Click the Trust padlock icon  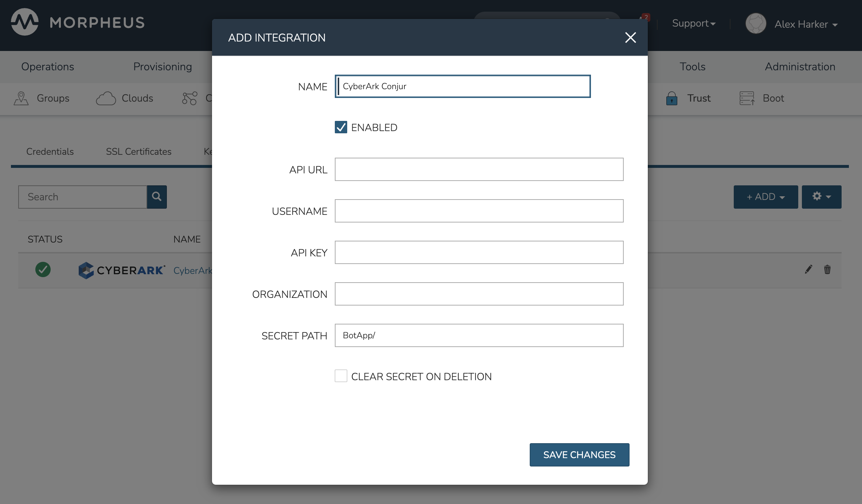(671, 98)
